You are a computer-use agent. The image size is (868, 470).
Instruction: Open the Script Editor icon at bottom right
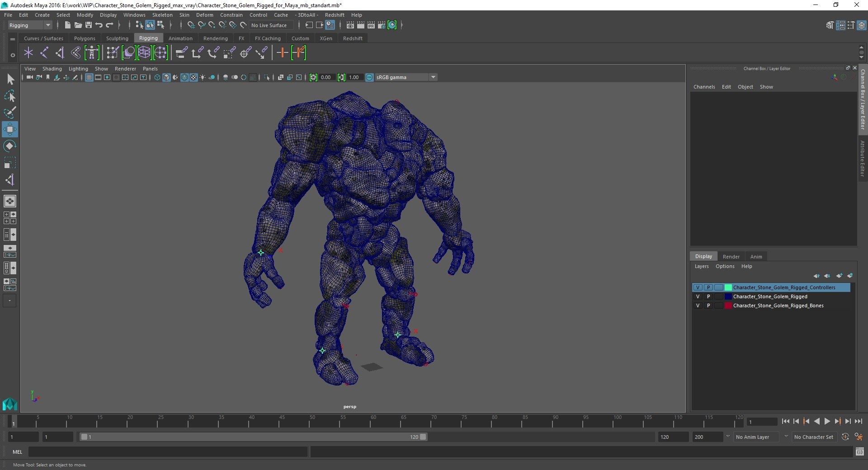[860, 451]
